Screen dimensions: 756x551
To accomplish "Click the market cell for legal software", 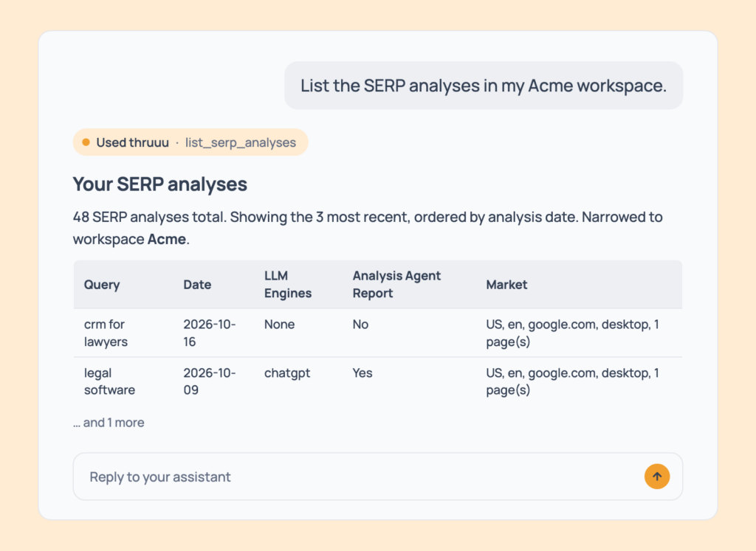I will click(x=572, y=381).
